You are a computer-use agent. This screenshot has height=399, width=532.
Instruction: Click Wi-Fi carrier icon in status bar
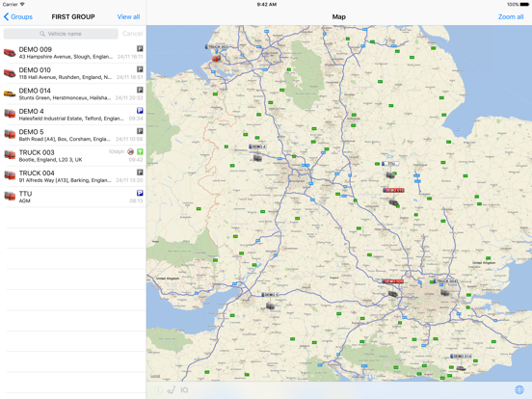pos(22,5)
